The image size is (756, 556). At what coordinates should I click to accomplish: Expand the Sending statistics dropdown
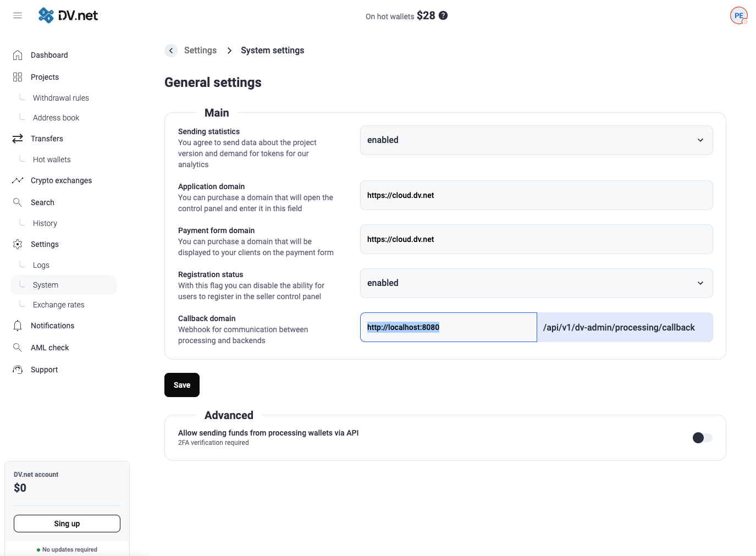click(x=536, y=140)
